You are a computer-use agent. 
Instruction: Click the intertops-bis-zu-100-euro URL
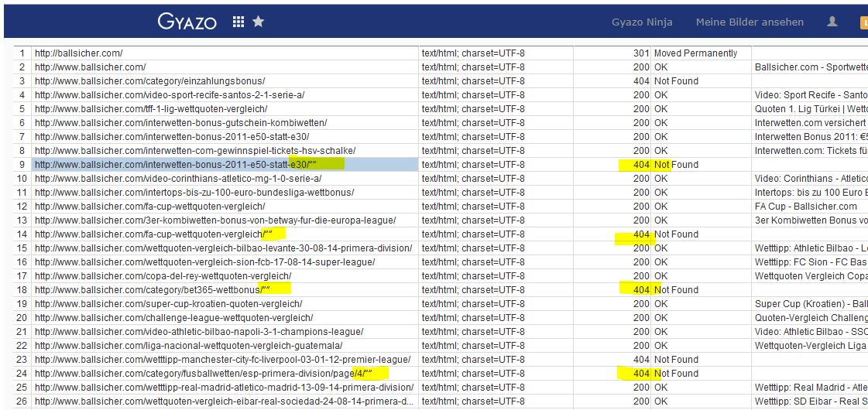point(194,192)
